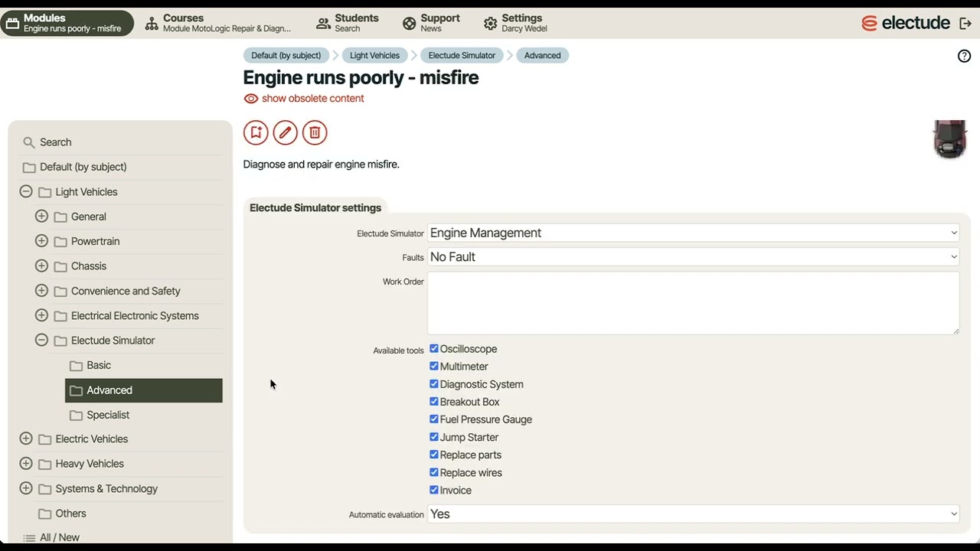The height and width of the screenshot is (551, 980).
Task: Select the Others folder
Action: [x=70, y=514]
